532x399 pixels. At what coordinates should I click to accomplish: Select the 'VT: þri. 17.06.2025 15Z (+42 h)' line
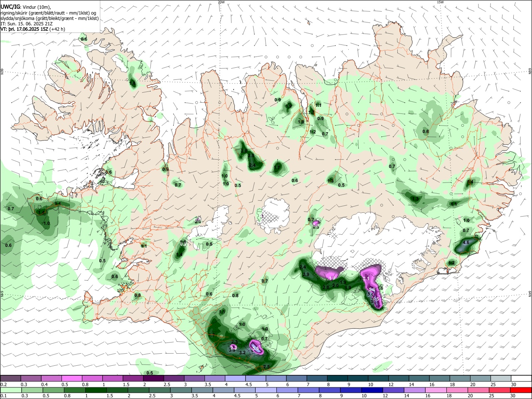[33, 29]
